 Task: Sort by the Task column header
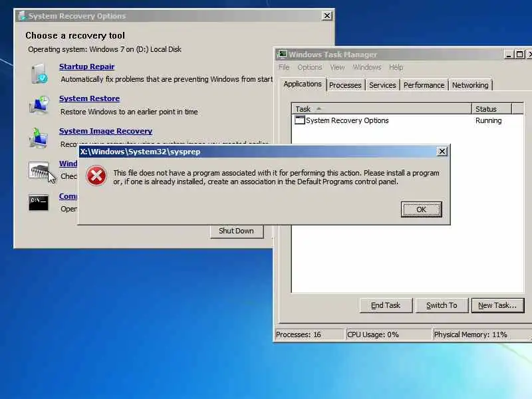coord(381,109)
